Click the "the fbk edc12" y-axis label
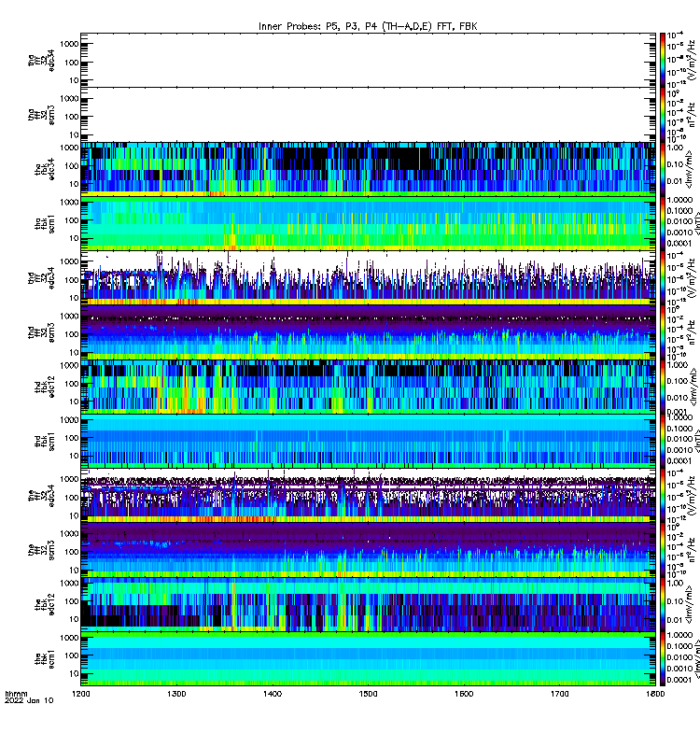 tap(45, 604)
